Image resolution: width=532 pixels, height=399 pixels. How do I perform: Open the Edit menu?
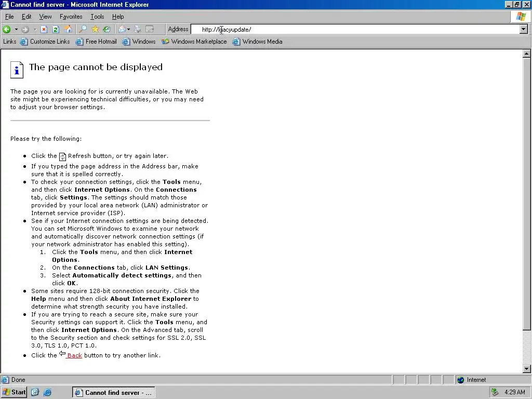(x=26, y=17)
